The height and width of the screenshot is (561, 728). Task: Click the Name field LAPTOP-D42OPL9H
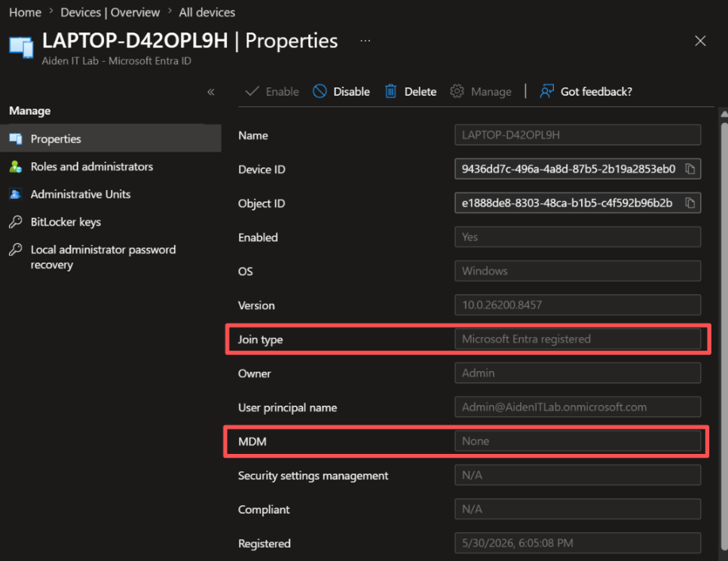point(577,135)
